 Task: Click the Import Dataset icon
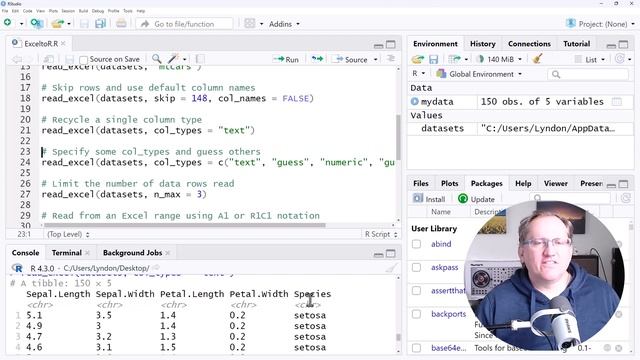point(454,59)
